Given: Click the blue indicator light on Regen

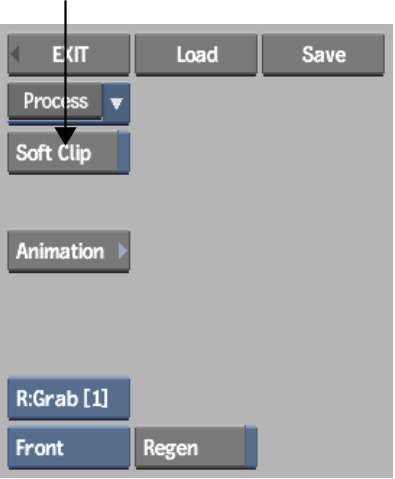Looking at the screenshot, I should click(x=251, y=447).
